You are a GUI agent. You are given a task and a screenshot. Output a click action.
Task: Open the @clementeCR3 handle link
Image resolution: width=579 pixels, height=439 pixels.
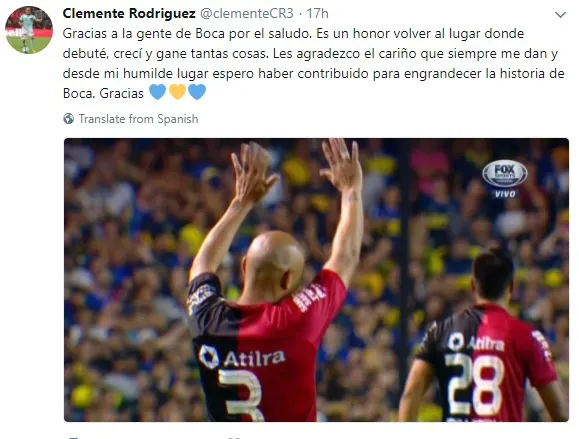(x=247, y=14)
